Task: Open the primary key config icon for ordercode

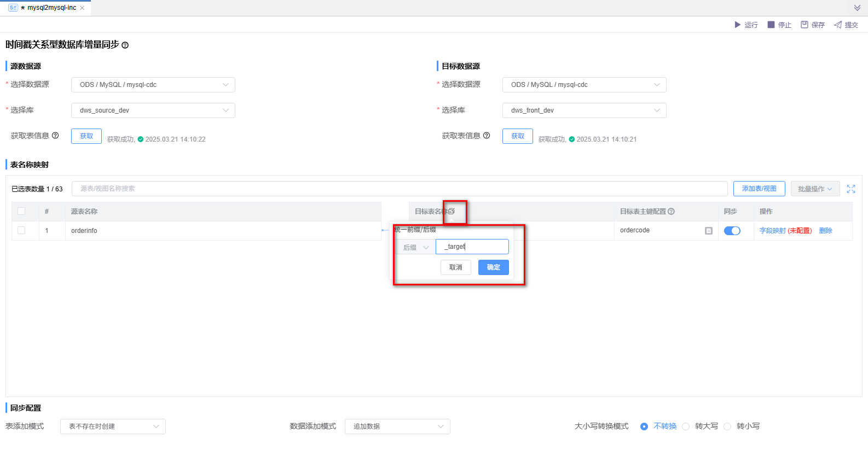Action: click(x=708, y=231)
